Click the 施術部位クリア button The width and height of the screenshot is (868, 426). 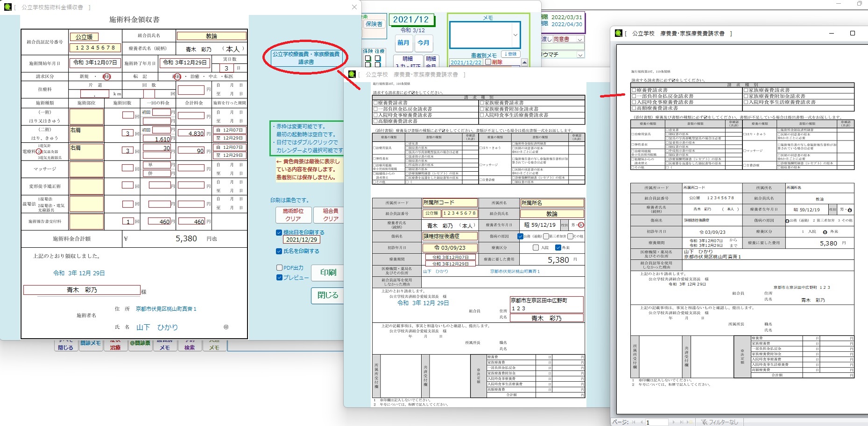[x=293, y=215]
